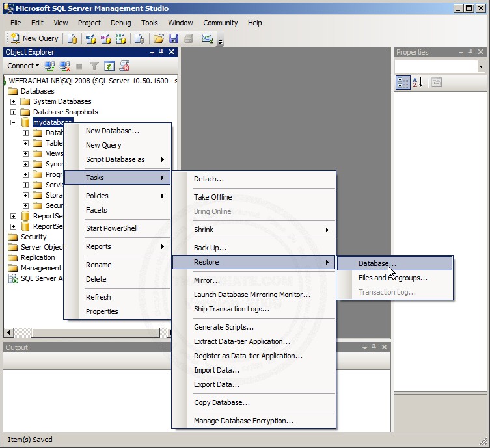Select Detach... from the Tasks menu
Image resolution: width=490 pixels, height=448 pixels.
[254, 179]
